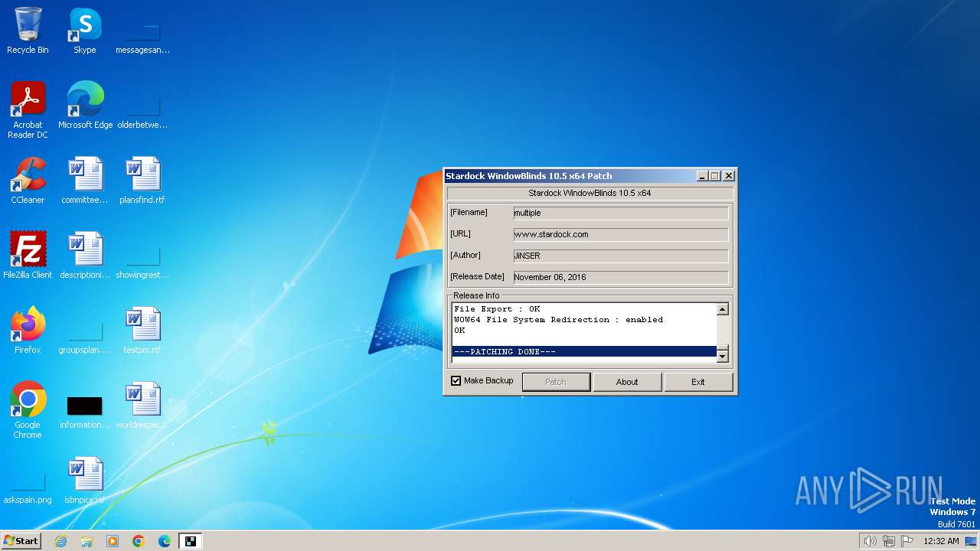Viewport: 980px width, 551px height.
Task: Open Microsoft Edge desktop shortcut
Action: [85, 106]
